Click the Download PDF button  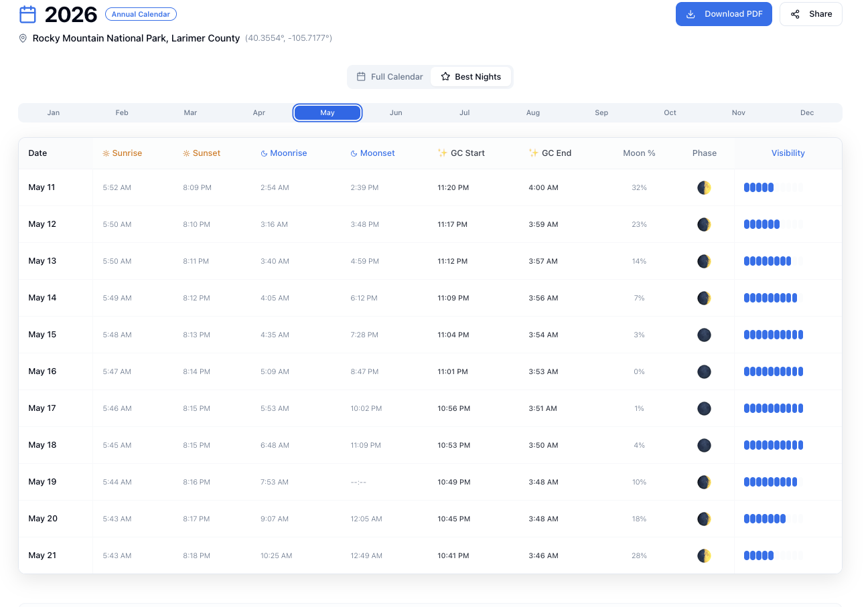(723, 14)
